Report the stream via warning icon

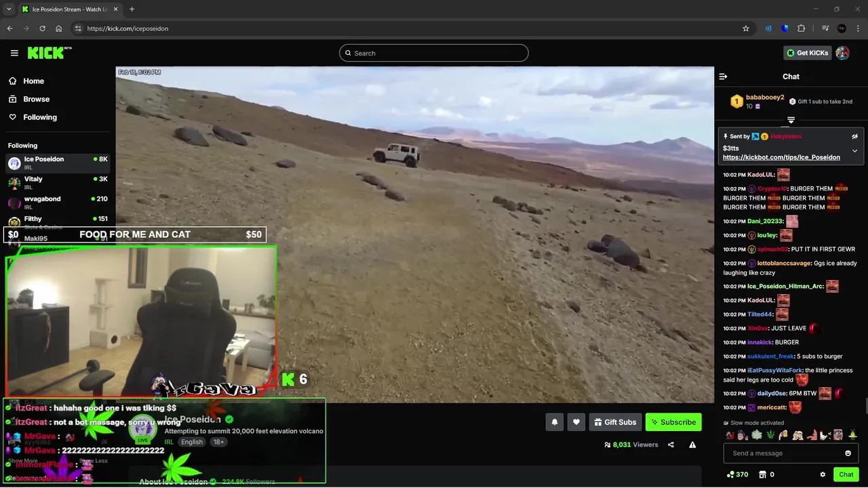pyautogui.click(x=692, y=445)
